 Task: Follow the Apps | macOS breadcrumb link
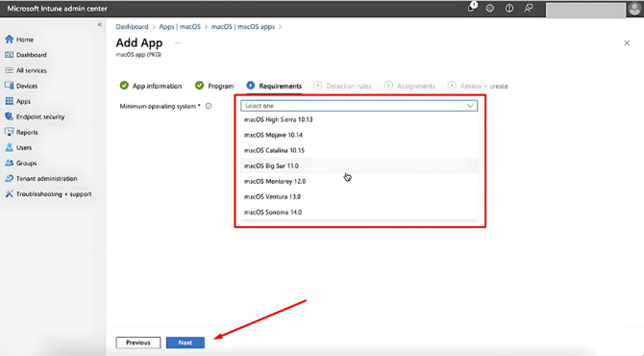click(x=180, y=27)
